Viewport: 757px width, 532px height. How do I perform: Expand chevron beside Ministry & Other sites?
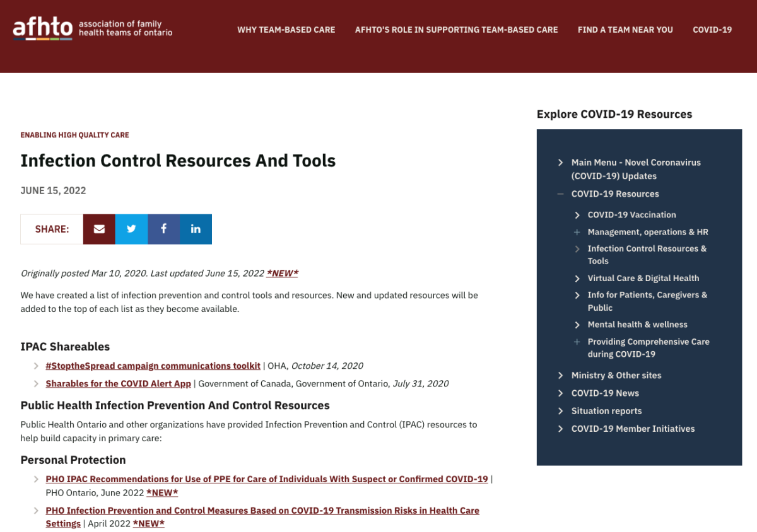[560, 376]
